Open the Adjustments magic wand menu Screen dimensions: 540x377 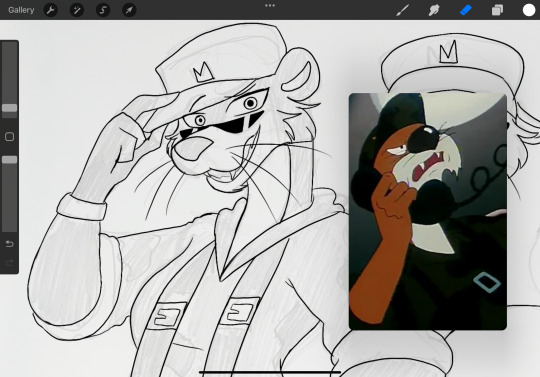pos(77,10)
